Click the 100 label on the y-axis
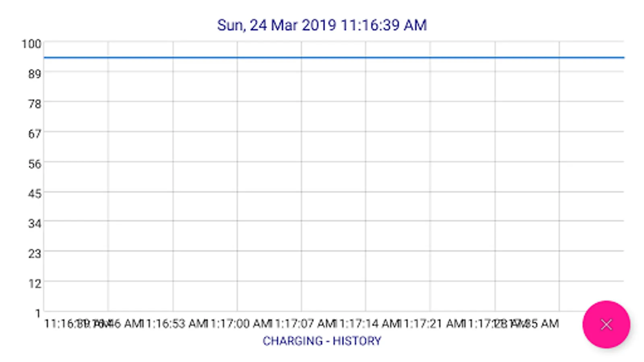This screenshot has height=362, width=644. pyautogui.click(x=31, y=44)
